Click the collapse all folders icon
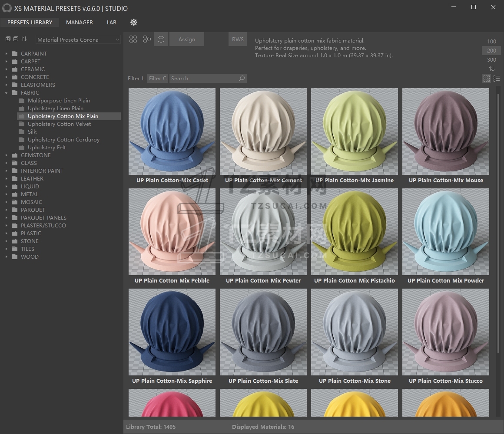Viewport: 504px width, 434px height. [x=16, y=39]
